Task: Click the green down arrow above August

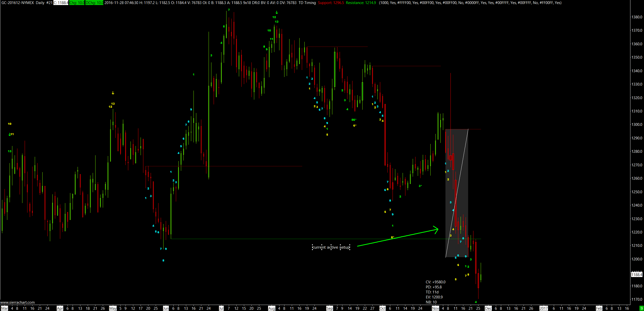Action: 277,12
